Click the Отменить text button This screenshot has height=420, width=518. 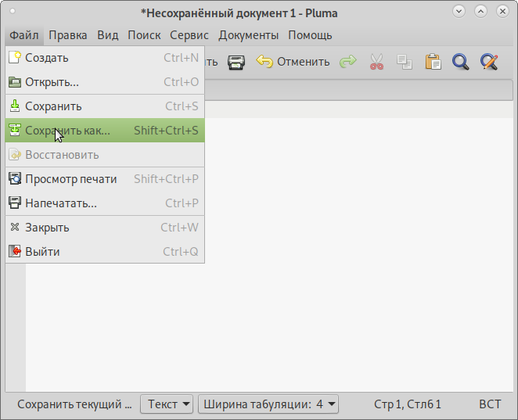click(x=303, y=62)
